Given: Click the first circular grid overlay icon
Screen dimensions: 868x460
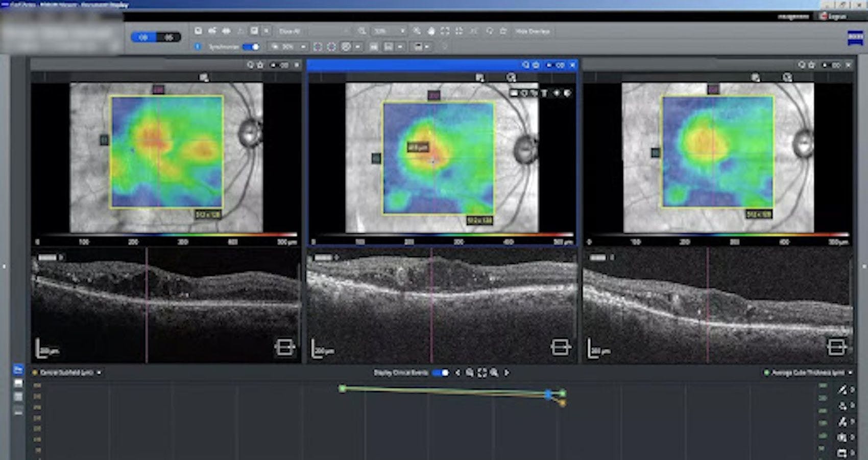Looking at the screenshot, I should (x=318, y=47).
